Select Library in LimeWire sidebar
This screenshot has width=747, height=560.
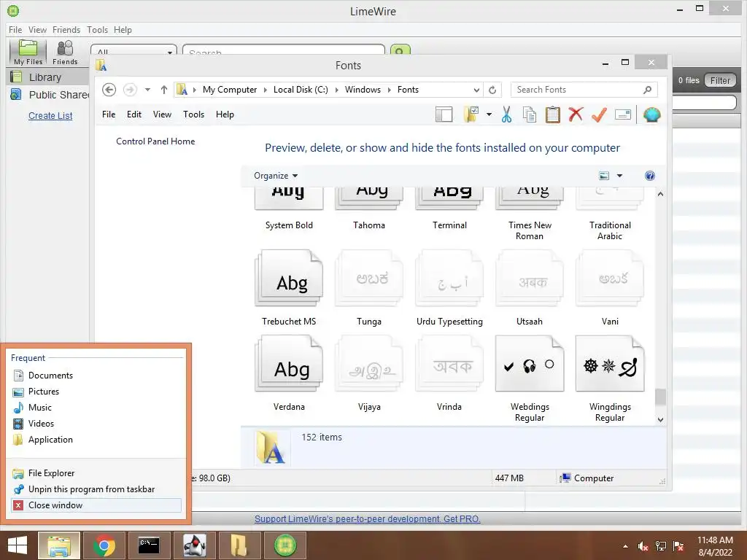(47, 77)
